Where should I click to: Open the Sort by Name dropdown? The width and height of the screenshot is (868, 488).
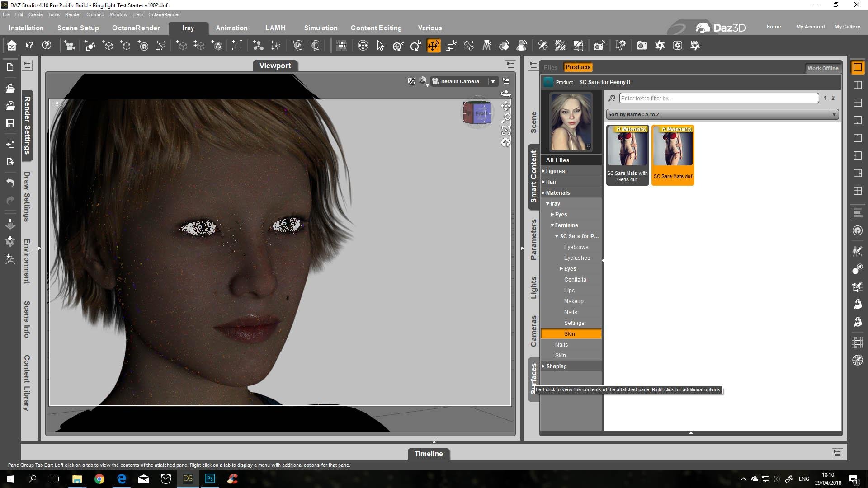point(722,114)
